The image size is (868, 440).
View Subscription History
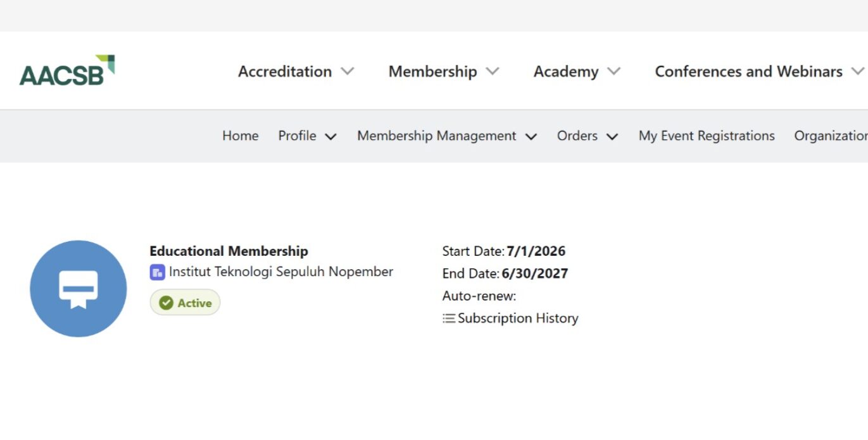tap(518, 318)
